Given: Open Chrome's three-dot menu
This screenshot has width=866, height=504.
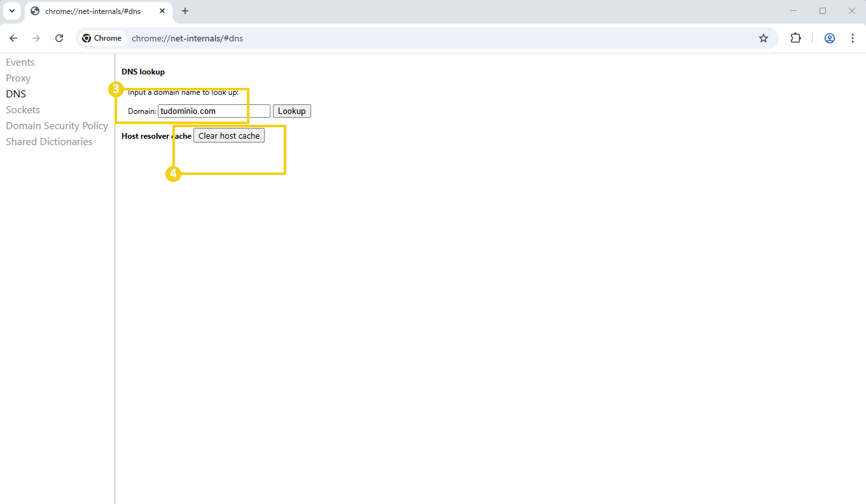Looking at the screenshot, I should click(x=853, y=38).
